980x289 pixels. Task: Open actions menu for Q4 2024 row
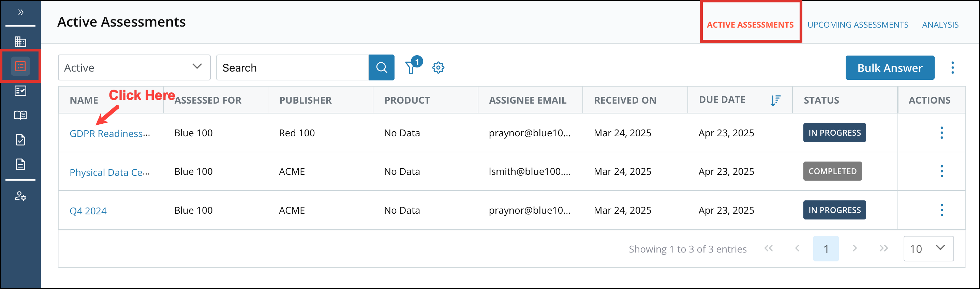tap(941, 210)
